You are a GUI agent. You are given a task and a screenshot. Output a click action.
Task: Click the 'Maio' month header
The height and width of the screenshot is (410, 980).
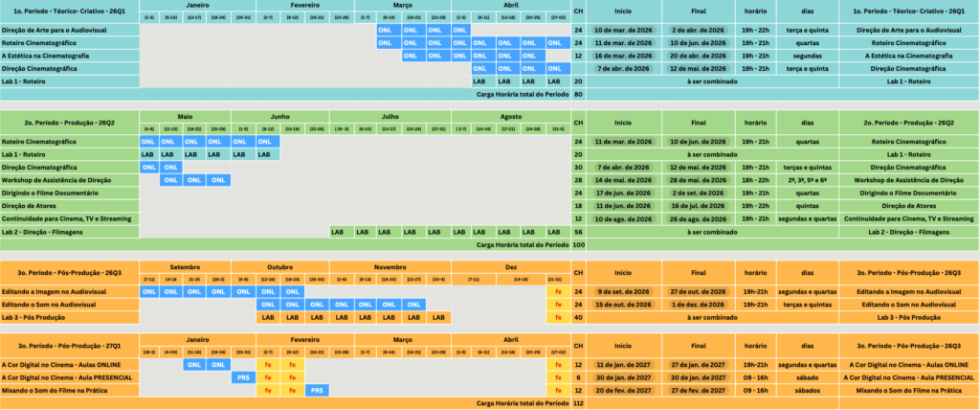click(185, 117)
